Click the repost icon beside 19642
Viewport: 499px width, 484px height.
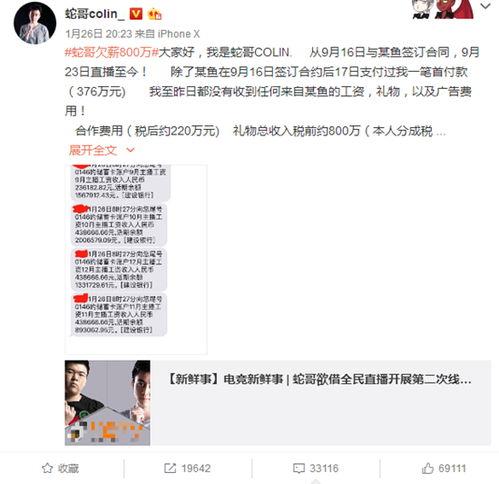(170, 468)
